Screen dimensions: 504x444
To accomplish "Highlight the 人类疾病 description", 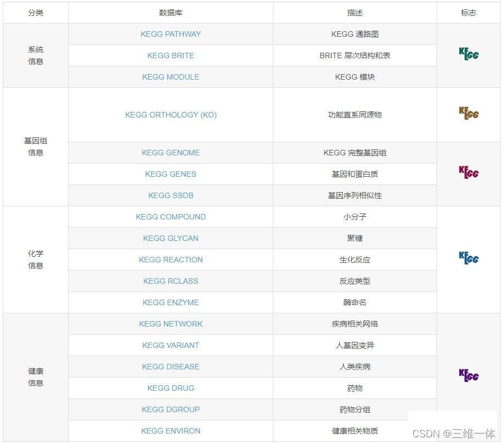I will coord(355,367).
